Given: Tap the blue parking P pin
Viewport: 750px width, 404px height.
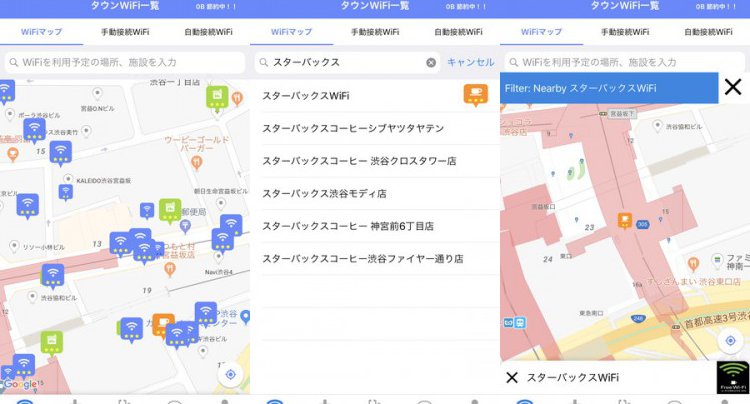Looking at the screenshot, I should tap(245, 317).
